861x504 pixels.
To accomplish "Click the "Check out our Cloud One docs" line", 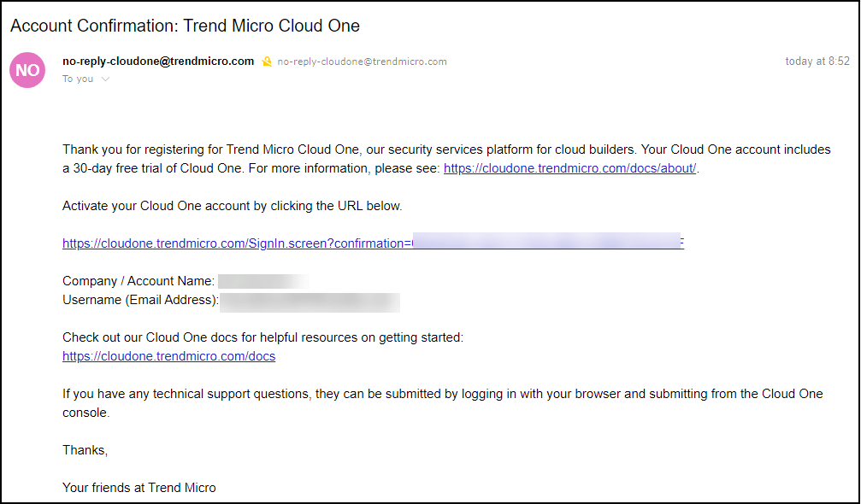I will 263,337.
